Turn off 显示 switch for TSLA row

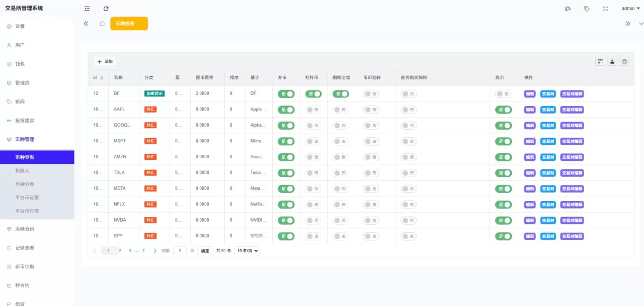(x=503, y=173)
